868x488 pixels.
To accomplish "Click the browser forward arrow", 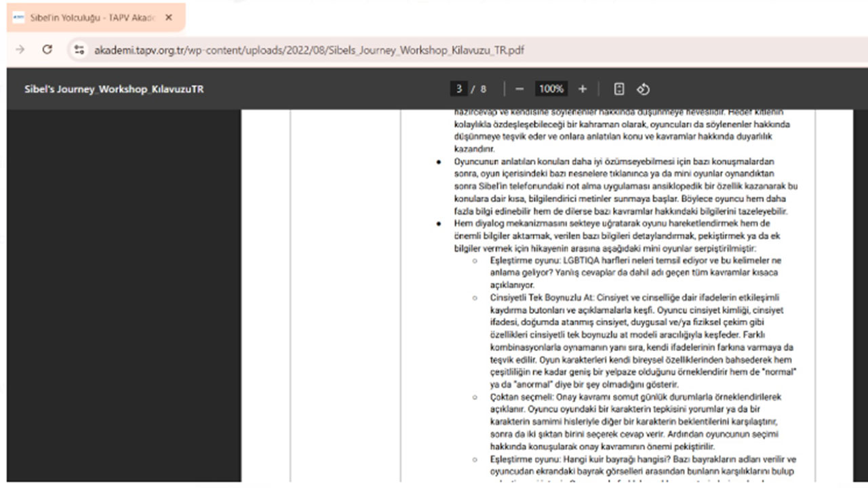I will tap(20, 49).
